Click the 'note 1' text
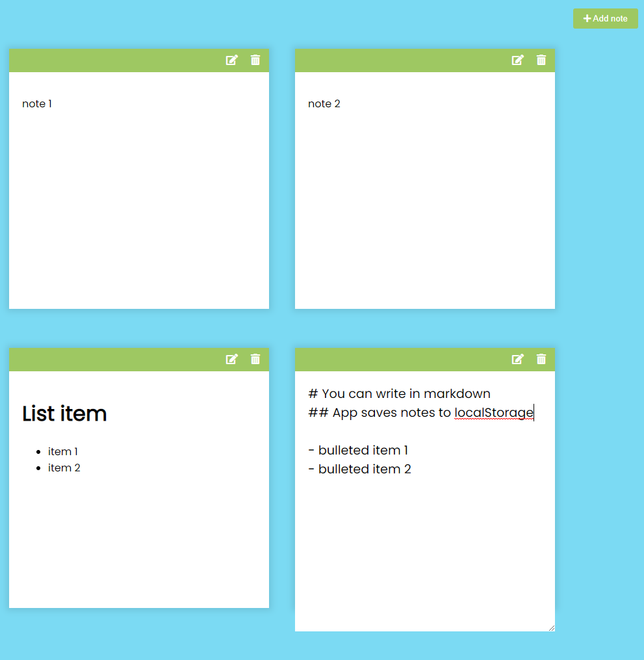Image resolution: width=644 pixels, height=660 pixels. point(37,103)
